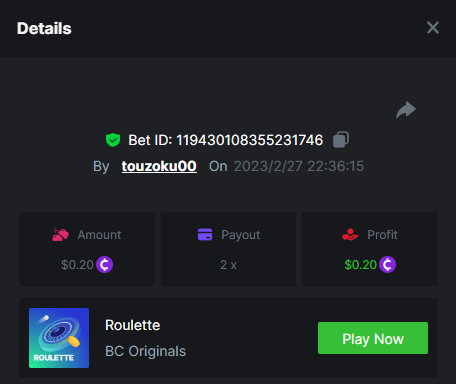This screenshot has height=384, width=456.
Task: Click the purple coin beside Profit $0.20
Action: point(387,265)
